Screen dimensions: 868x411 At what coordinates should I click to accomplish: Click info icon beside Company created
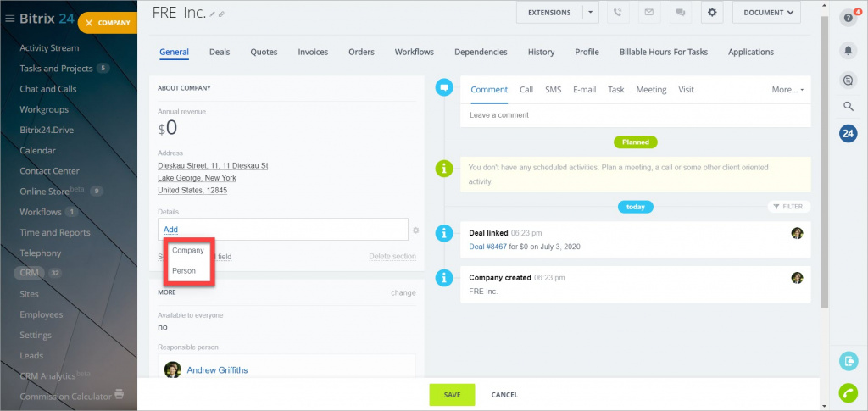(444, 278)
